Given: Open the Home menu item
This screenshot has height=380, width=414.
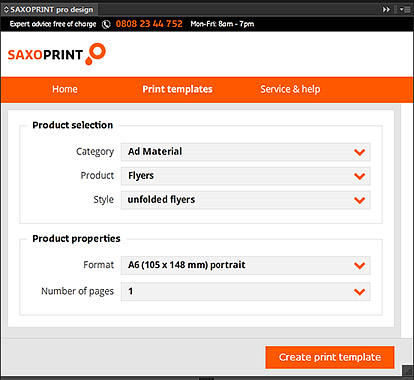Looking at the screenshot, I should click(65, 89).
